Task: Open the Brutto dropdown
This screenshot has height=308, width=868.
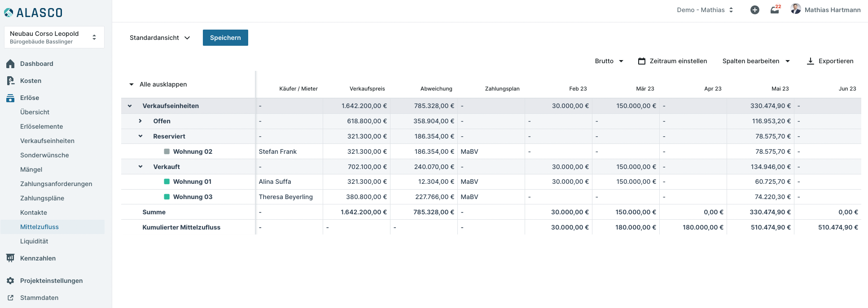Action: click(x=609, y=61)
